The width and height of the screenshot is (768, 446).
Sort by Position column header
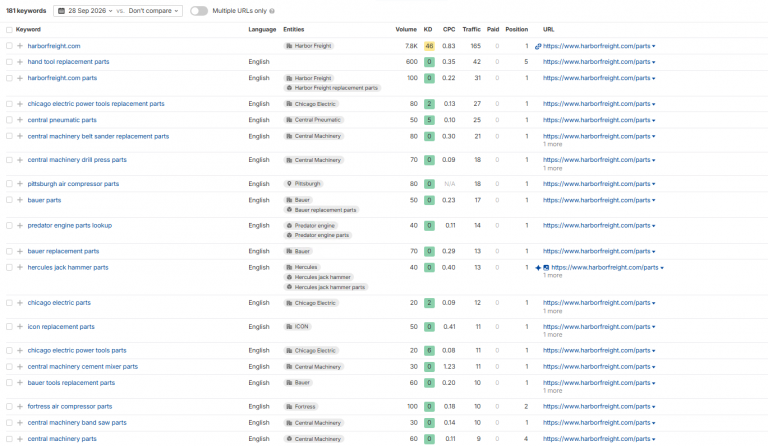(x=517, y=30)
